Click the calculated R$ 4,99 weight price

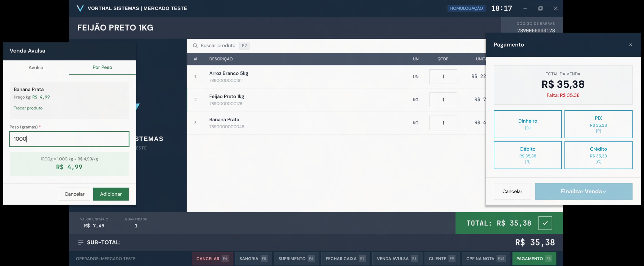tap(69, 167)
